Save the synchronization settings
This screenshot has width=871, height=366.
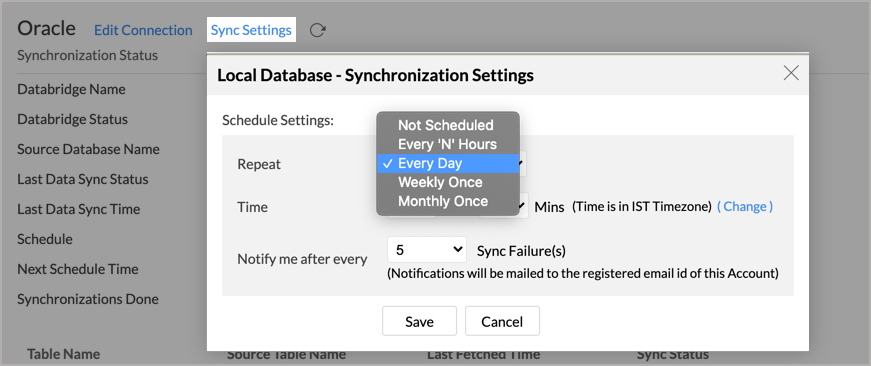pyautogui.click(x=419, y=321)
